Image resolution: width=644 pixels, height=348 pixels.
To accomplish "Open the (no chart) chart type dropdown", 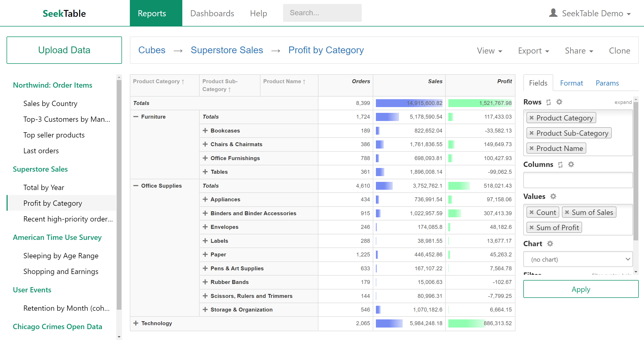I will coord(578,259).
